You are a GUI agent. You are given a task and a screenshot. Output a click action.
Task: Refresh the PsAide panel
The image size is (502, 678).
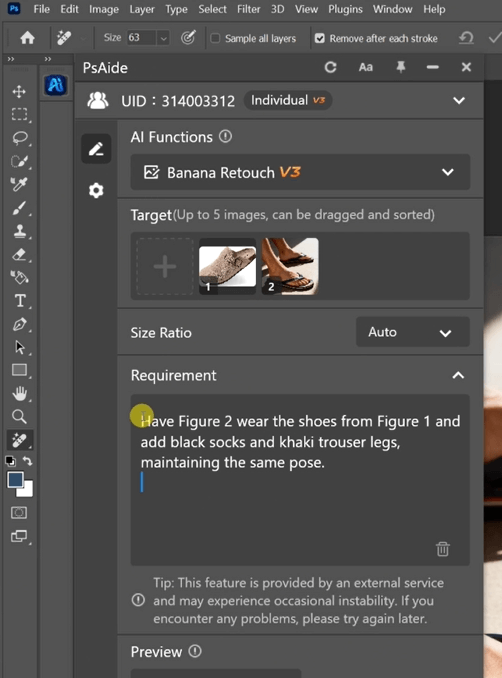(330, 67)
